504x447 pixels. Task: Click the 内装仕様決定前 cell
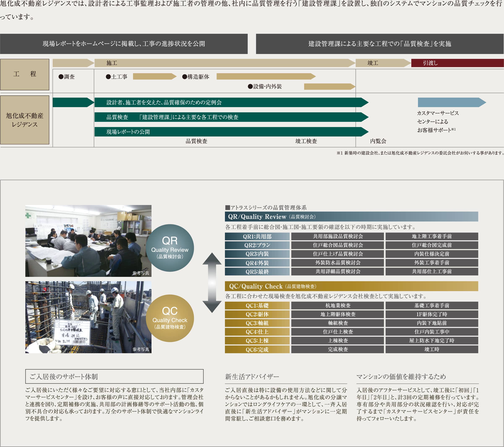(x=432, y=254)
